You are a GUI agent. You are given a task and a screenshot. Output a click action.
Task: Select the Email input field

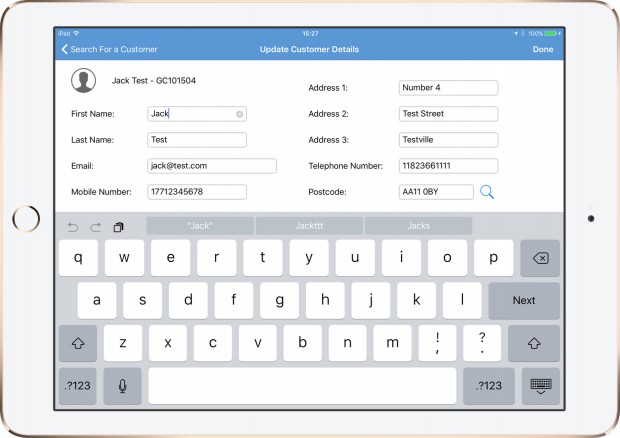click(x=211, y=166)
